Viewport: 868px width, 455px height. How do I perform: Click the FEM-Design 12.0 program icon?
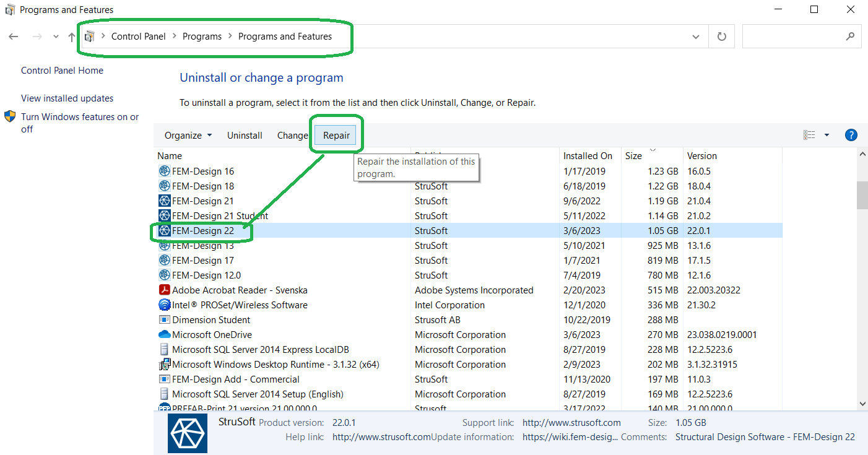pyautogui.click(x=164, y=275)
